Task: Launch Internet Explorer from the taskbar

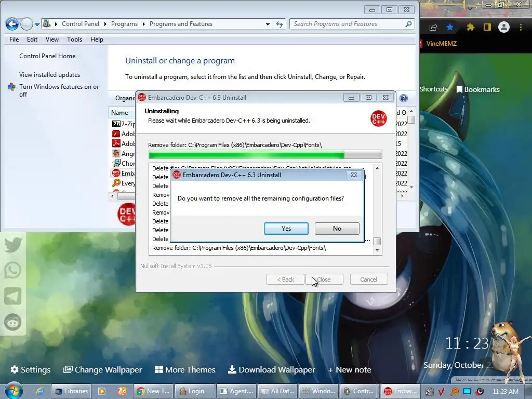Action: point(40,391)
